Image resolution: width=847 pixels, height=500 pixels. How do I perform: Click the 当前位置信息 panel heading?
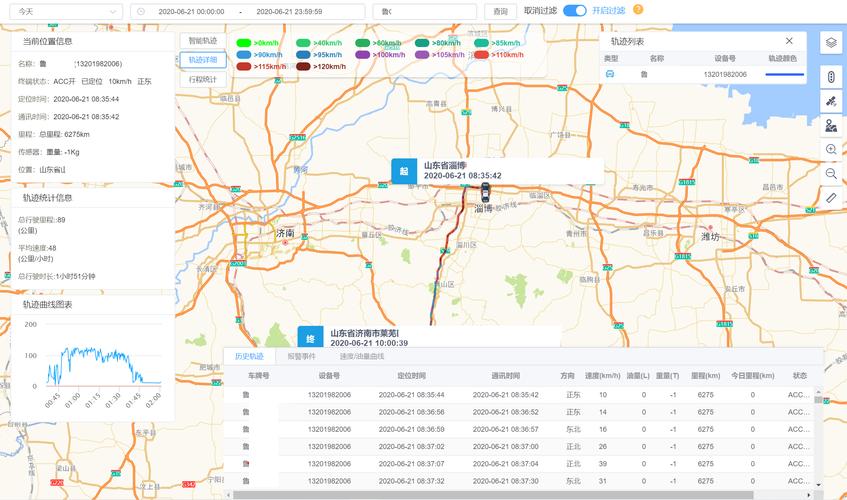pyautogui.click(x=48, y=42)
